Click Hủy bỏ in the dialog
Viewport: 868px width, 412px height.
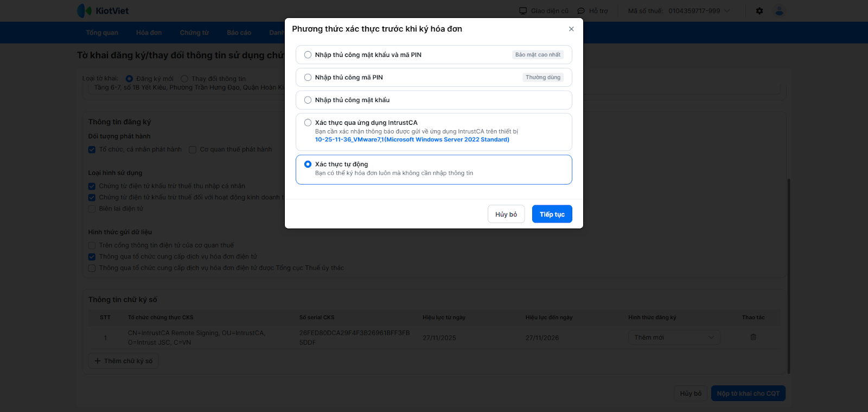[506, 214]
